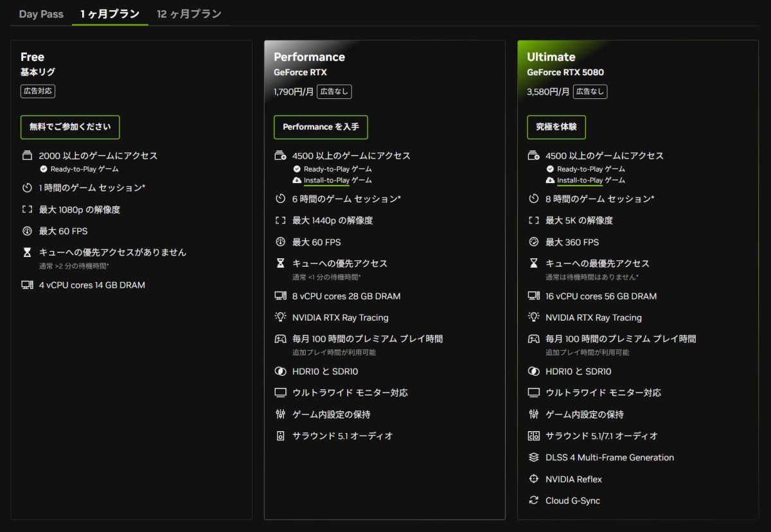This screenshot has height=532, width=771.
Task: Click サラウンド 5.1/7.1 オーディオ text
Action: (601, 436)
